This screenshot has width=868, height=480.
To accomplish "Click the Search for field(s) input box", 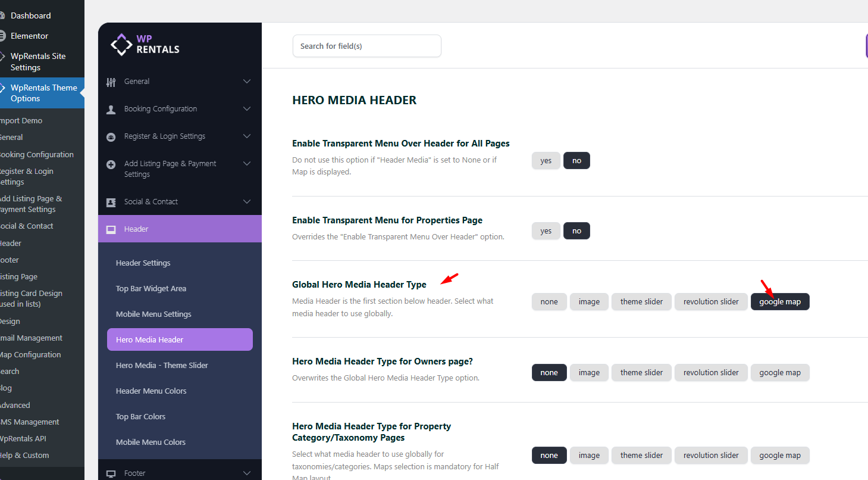I will (x=366, y=46).
